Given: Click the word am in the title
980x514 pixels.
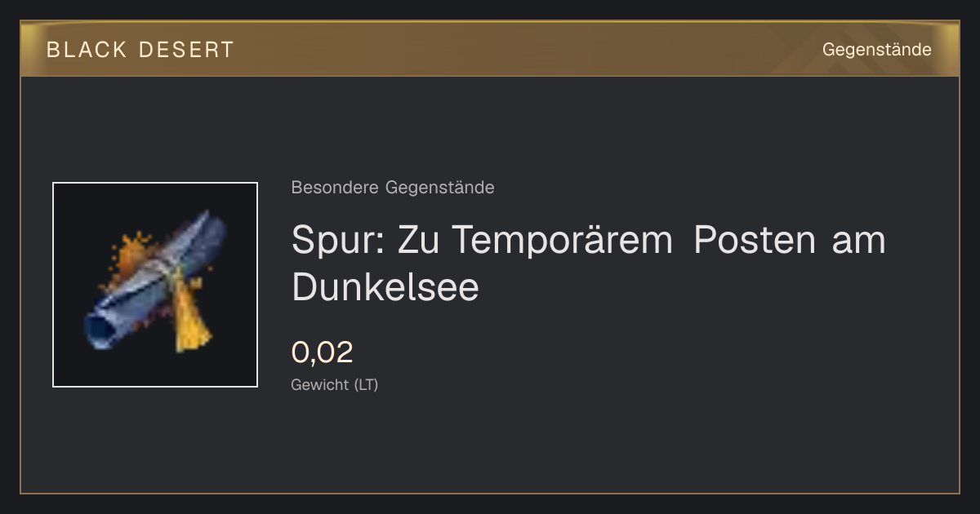Looking at the screenshot, I should click(x=859, y=241).
